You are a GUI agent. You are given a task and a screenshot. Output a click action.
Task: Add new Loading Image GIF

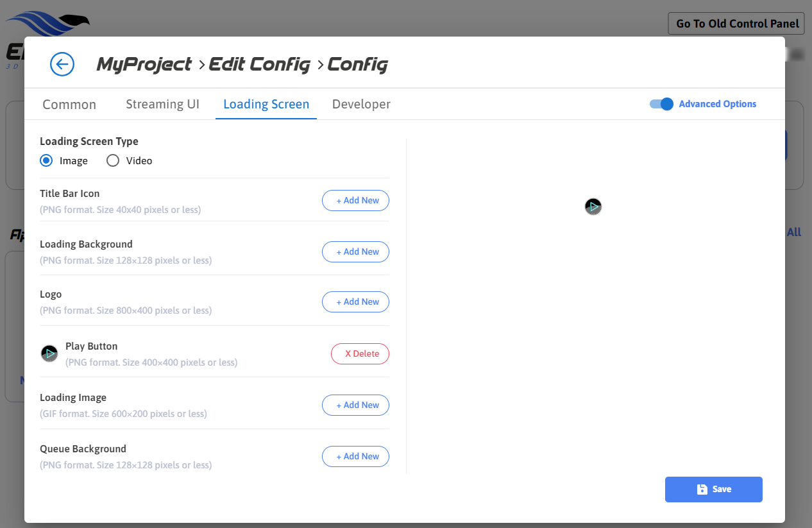pyautogui.click(x=355, y=405)
